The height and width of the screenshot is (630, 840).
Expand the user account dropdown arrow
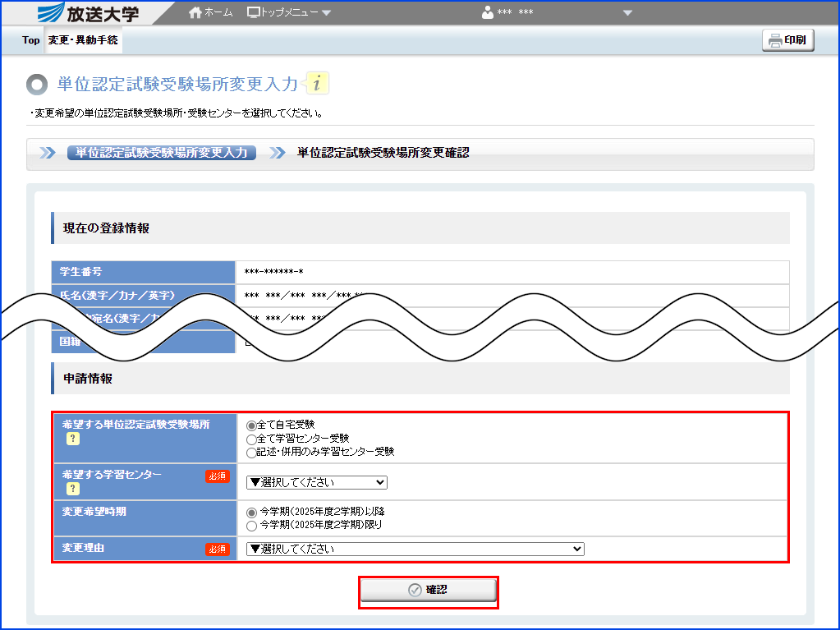click(x=628, y=13)
